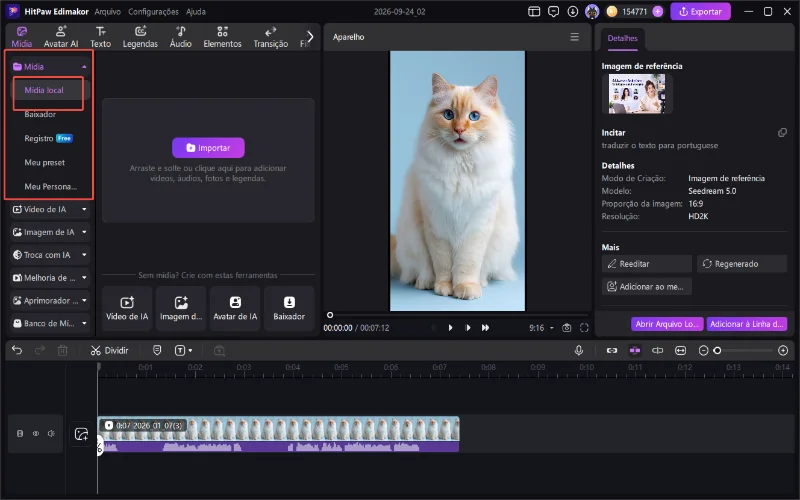This screenshot has width=800, height=500.
Task: Open the Arquivo menu
Action: point(108,11)
